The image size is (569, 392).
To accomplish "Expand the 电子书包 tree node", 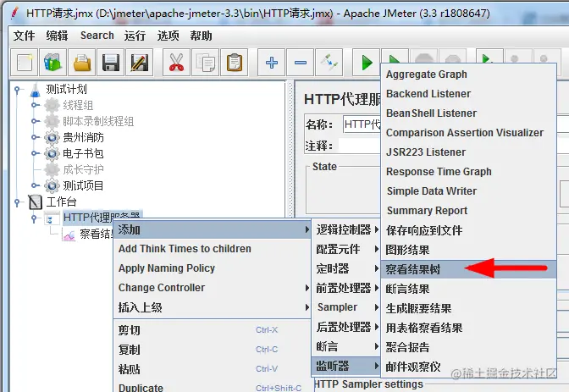I will tap(35, 153).
